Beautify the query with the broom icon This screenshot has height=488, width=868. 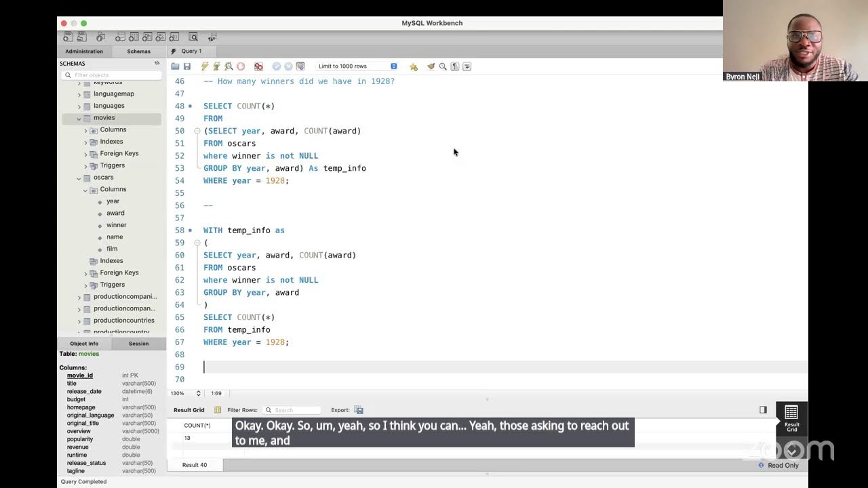pos(431,66)
